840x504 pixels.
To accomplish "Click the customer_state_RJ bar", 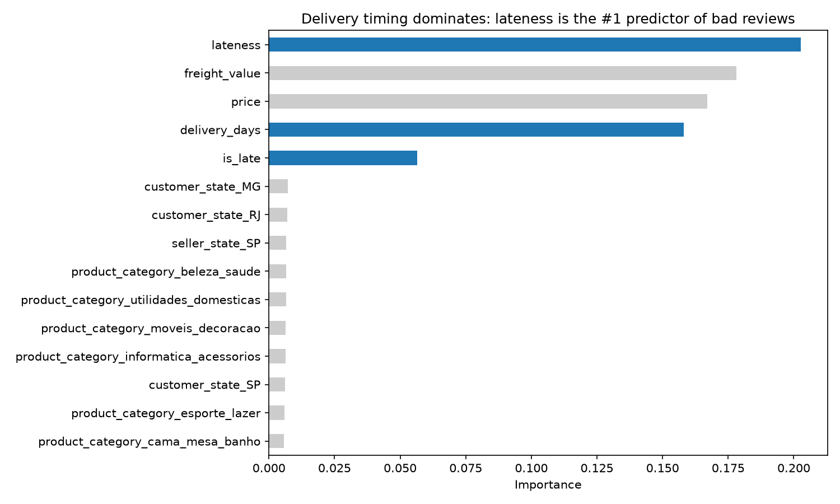I will pos(278,214).
